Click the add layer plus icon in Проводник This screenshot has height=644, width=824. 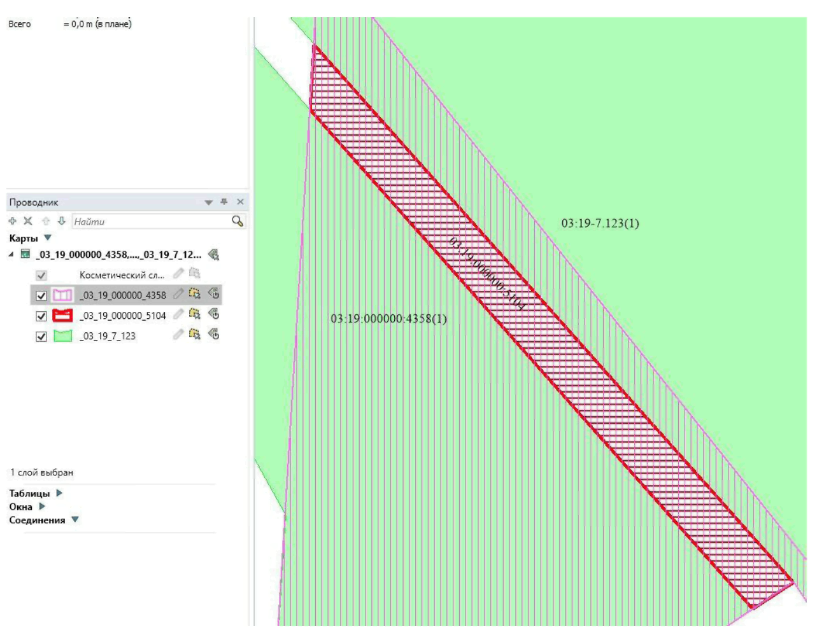(x=12, y=221)
